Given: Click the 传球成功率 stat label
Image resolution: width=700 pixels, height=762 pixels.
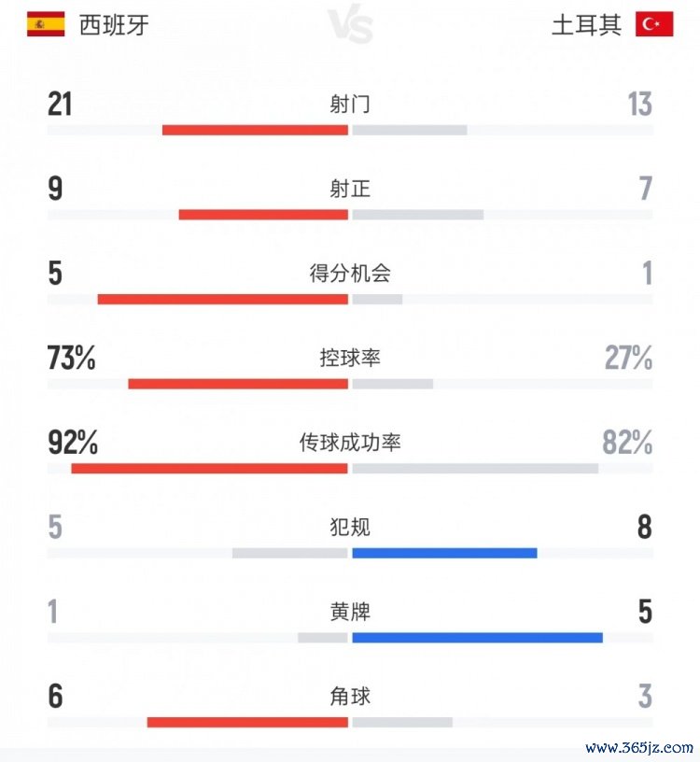Looking at the screenshot, I should 350,443.
